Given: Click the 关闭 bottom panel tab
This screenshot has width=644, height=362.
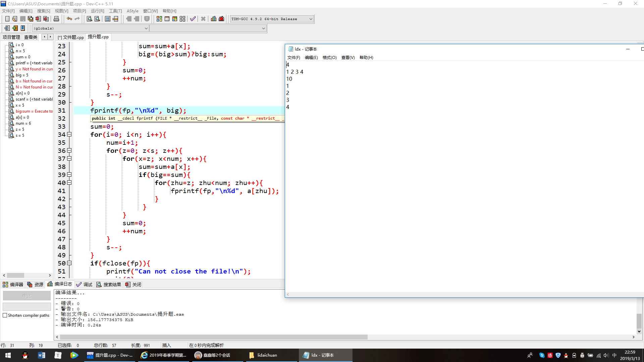Looking at the screenshot, I should [133, 285].
